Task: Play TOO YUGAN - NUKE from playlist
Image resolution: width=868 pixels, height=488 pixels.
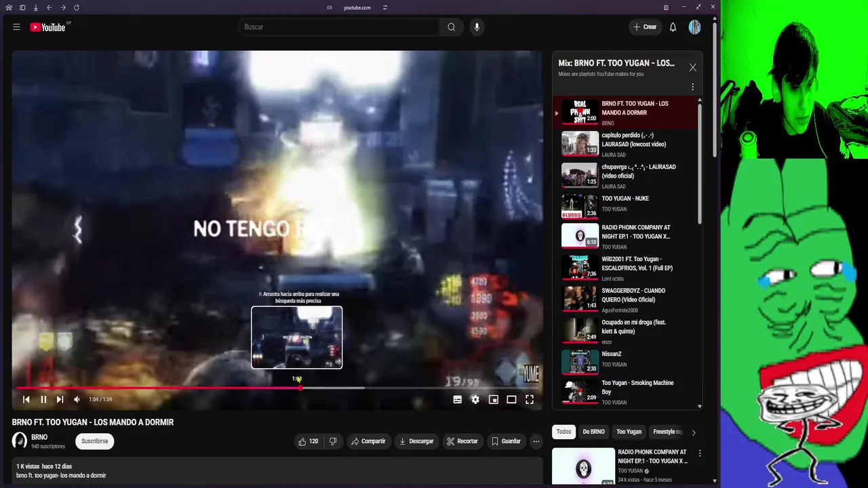Action: tap(625, 206)
